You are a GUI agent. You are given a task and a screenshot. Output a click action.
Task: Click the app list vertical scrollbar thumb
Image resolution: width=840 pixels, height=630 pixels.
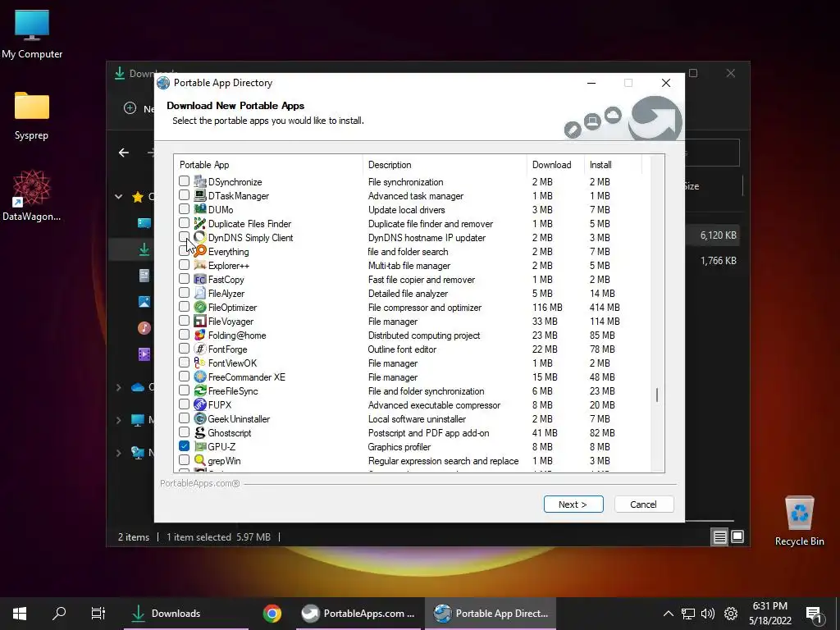click(657, 395)
